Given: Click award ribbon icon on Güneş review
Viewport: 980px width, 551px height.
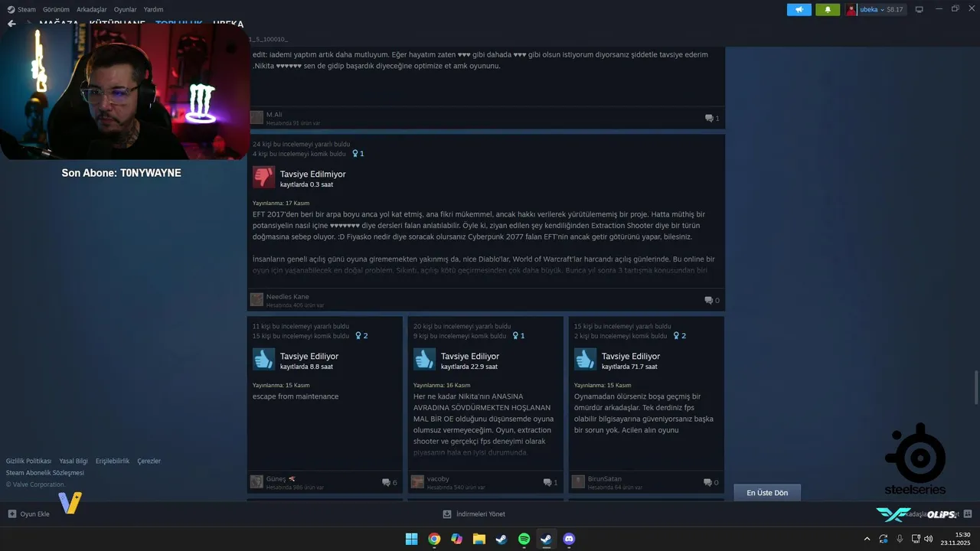Looking at the screenshot, I should (x=359, y=335).
